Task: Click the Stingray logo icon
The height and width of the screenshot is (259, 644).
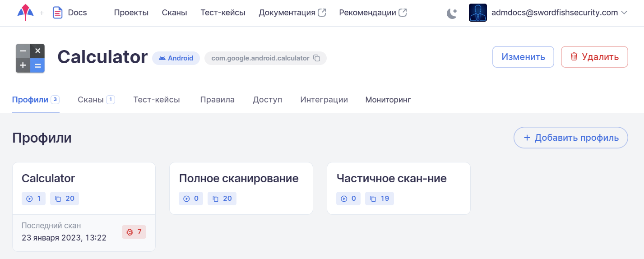Action: (x=25, y=12)
